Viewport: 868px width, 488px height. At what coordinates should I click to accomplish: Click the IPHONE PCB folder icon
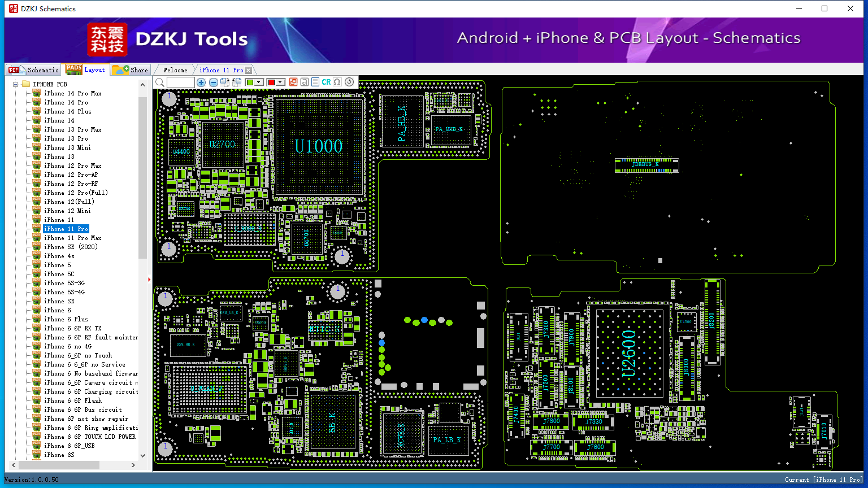[x=26, y=84]
